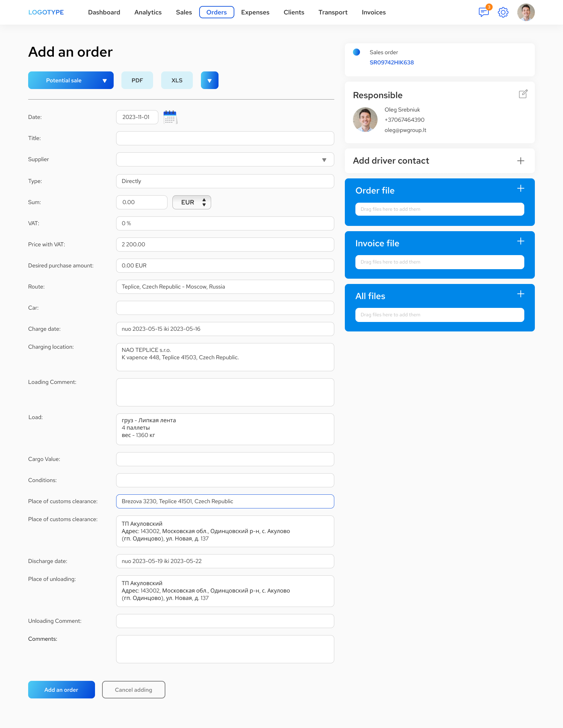This screenshot has height=728, width=563.
Task: Open the Expenses menu
Action: point(255,12)
